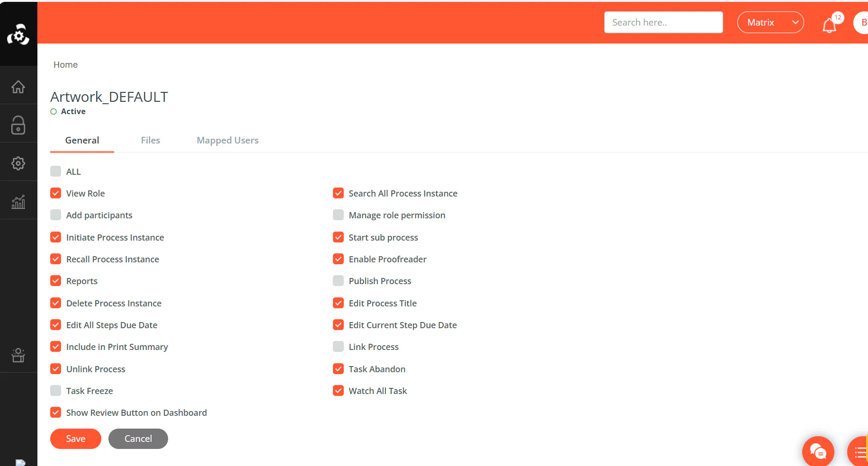This screenshot has height=466, width=868.
Task: Uncheck Search All Process Instance
Action: pos(338,193)
